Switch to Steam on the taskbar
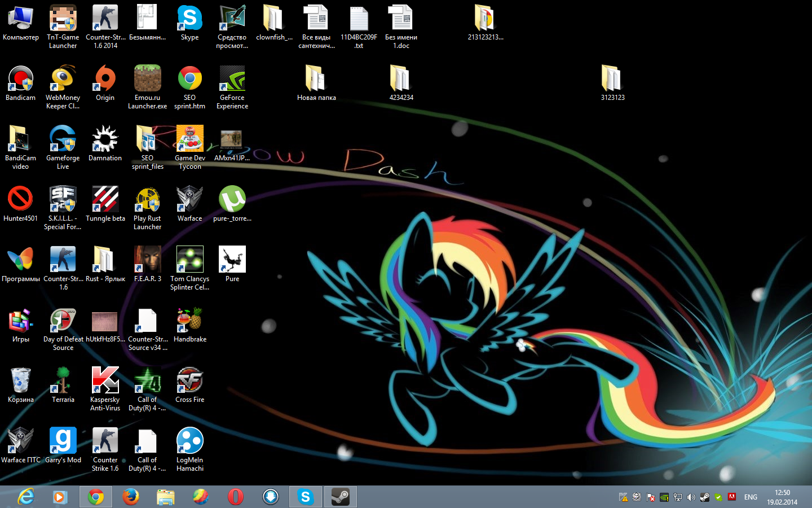 pyautogui.click(x=341, y=497)
